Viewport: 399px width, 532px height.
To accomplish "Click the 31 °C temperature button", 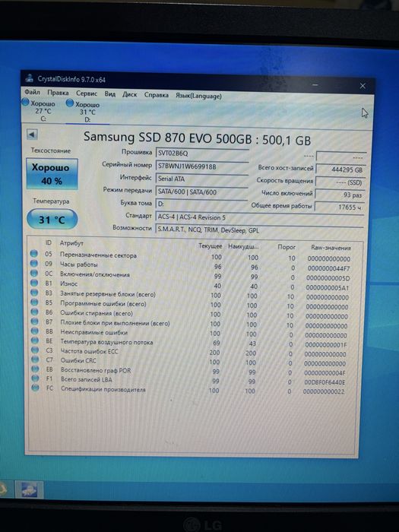I will point(52,220).
